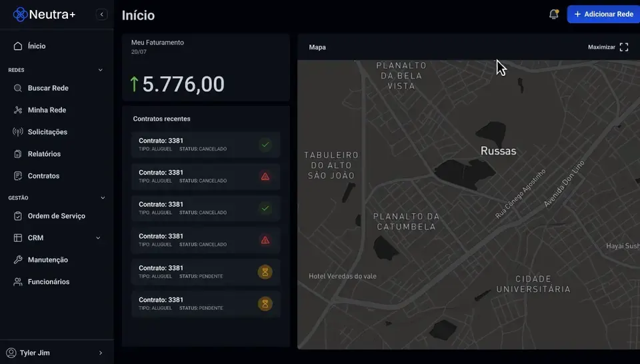
Task: Click the map fullscreen expand icon
Action: coord(624,47)
